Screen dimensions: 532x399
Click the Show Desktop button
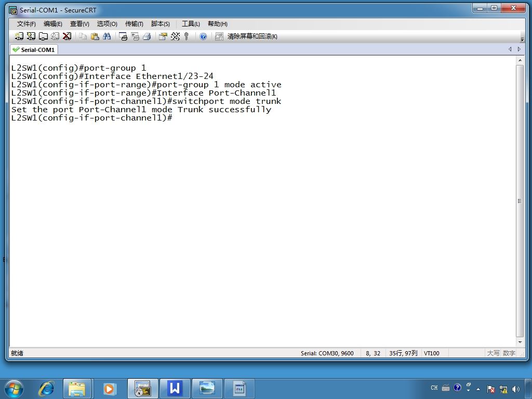528,389
